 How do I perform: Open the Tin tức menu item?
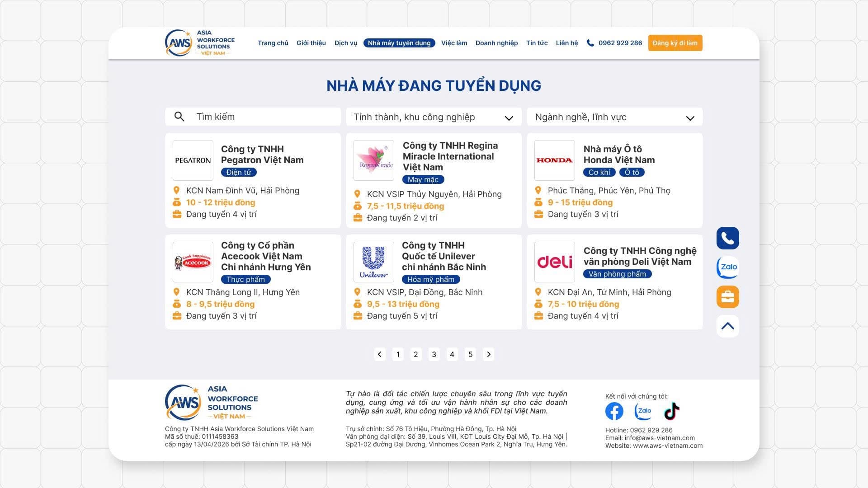(x=537, y=43)
